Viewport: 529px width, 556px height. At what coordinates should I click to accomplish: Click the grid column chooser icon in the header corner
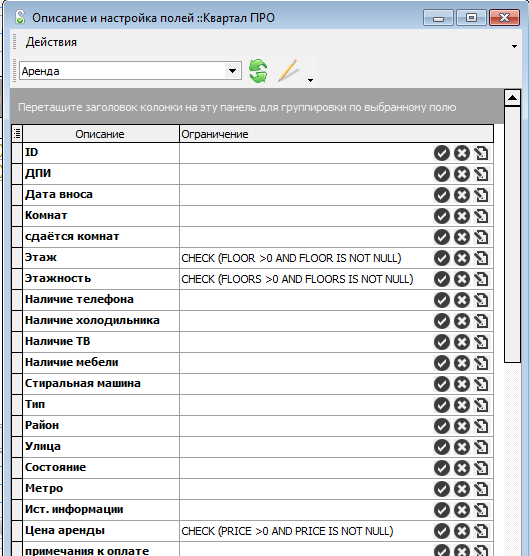[17, 134]
